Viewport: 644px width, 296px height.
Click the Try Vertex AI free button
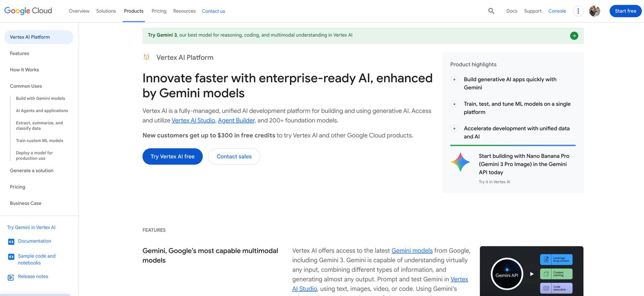173,156
